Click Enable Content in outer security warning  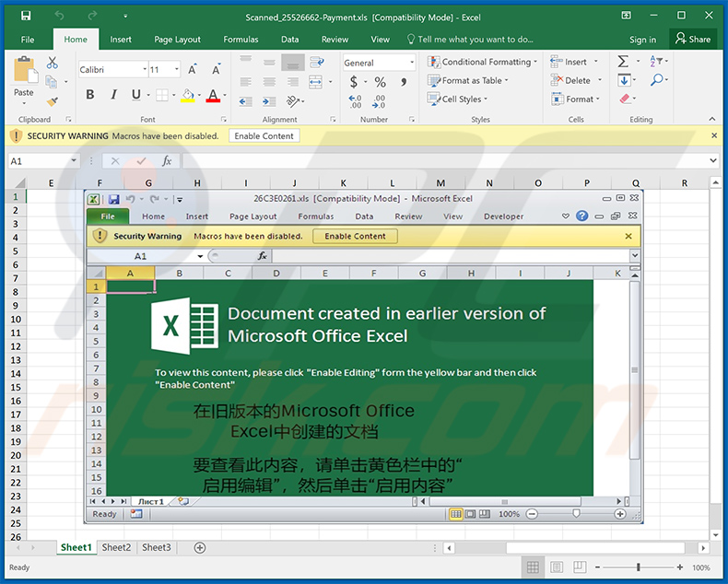pos(264,136)
